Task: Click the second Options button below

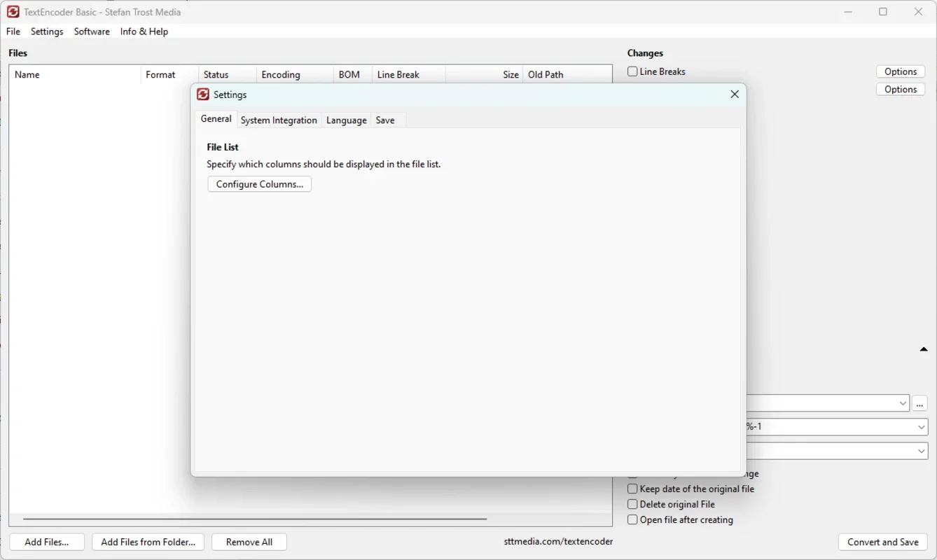Action: (x=901, y=89)
